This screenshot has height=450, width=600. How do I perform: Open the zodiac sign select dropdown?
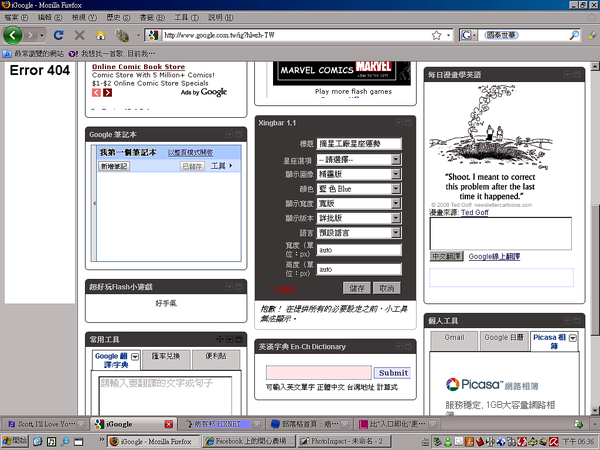[359, 159]
